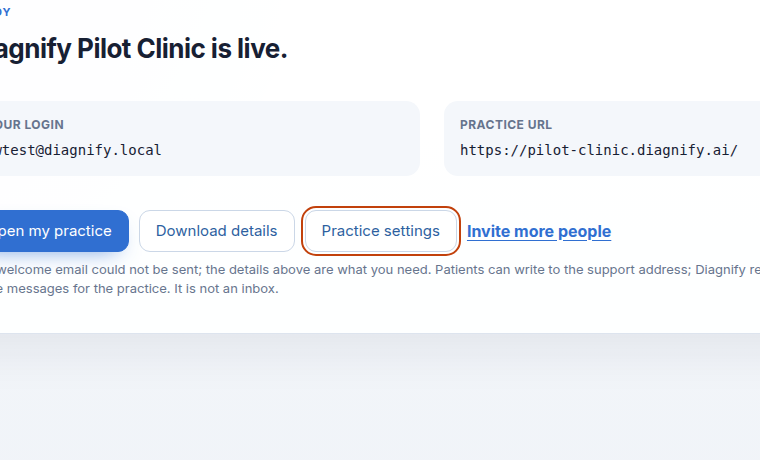The image size is (760, 460).
Task: Select the practice URL https://pilot-clinic.diagnify.ai/ text
Action: [599, 150]
